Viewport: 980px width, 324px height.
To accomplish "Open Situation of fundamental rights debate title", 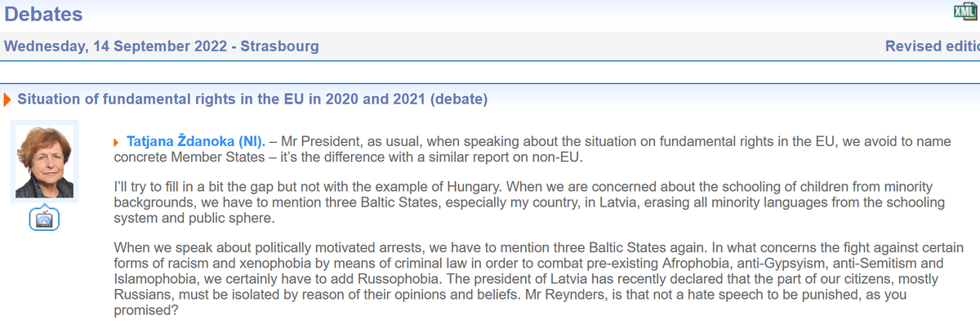I will tap(252, 100).
